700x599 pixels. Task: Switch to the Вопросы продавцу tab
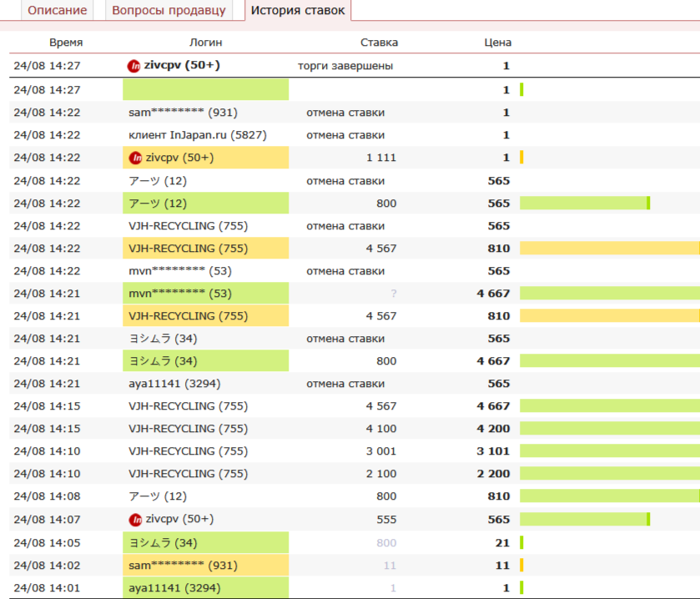pos(169,10)
